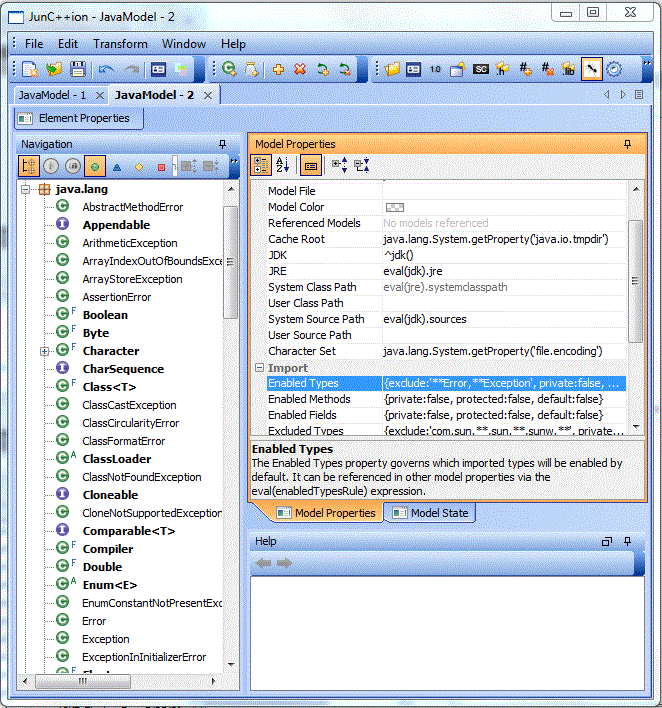Screen dimensions: 662x708
Task: Open the Transform menu
Action: [x=120, y=44]
